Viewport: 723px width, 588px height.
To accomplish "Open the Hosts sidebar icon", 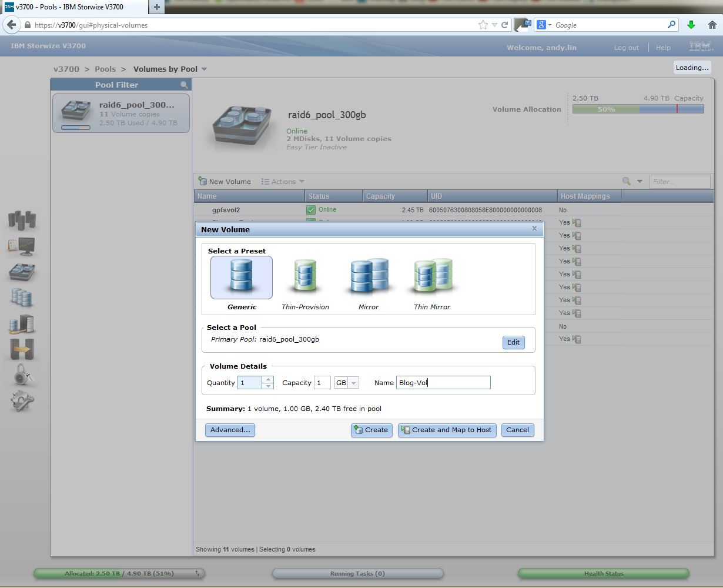I will click(22, 323).
